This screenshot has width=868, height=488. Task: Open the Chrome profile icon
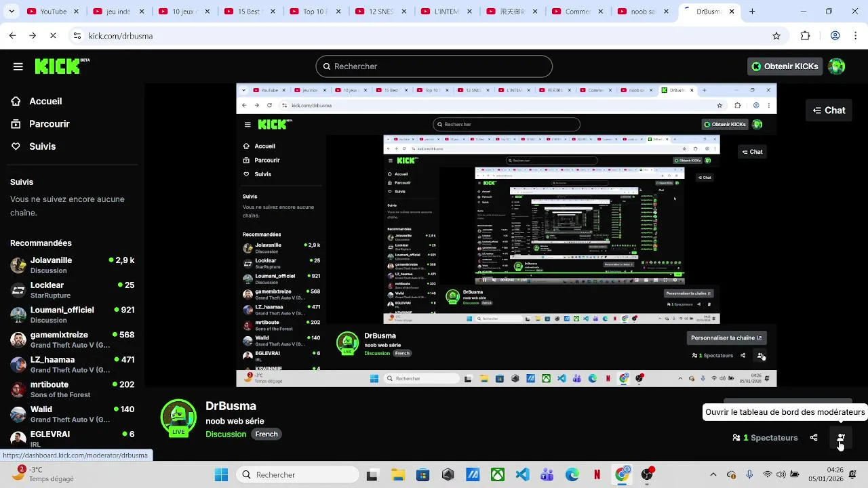coord(835,36)
